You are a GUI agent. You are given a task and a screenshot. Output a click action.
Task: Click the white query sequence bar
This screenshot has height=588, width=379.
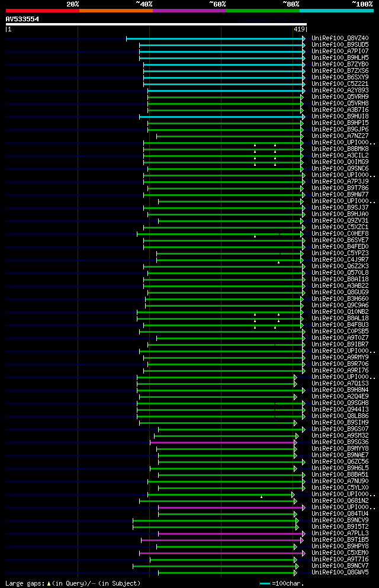tap(156, 24)
